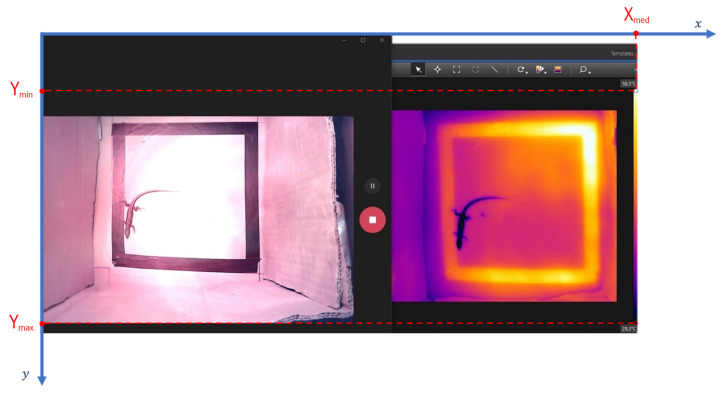Image resolution: width=722 pixels, height=393 pixels.
Task: Pause the camera recording
Action: click(x=373, y=186)
